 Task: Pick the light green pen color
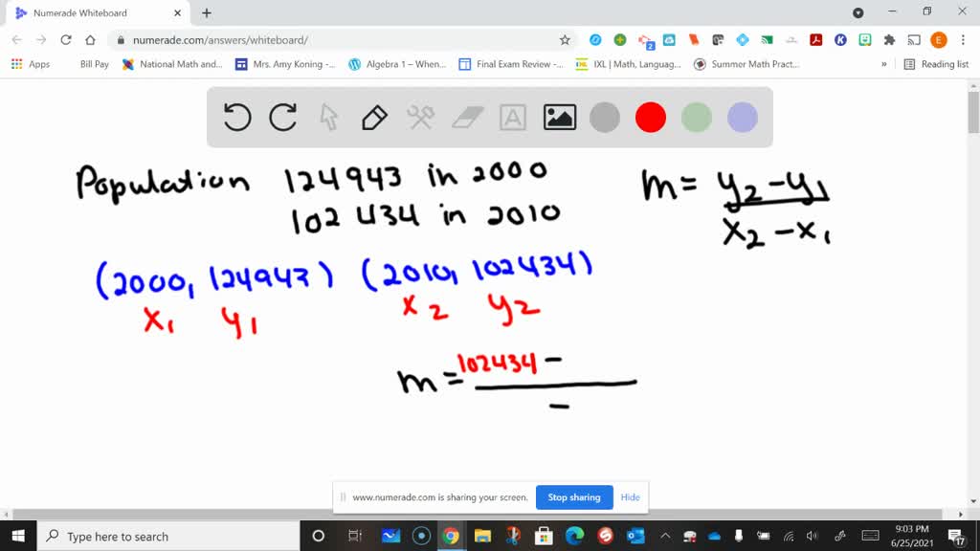pyautogui.click(x=697, y=118)
